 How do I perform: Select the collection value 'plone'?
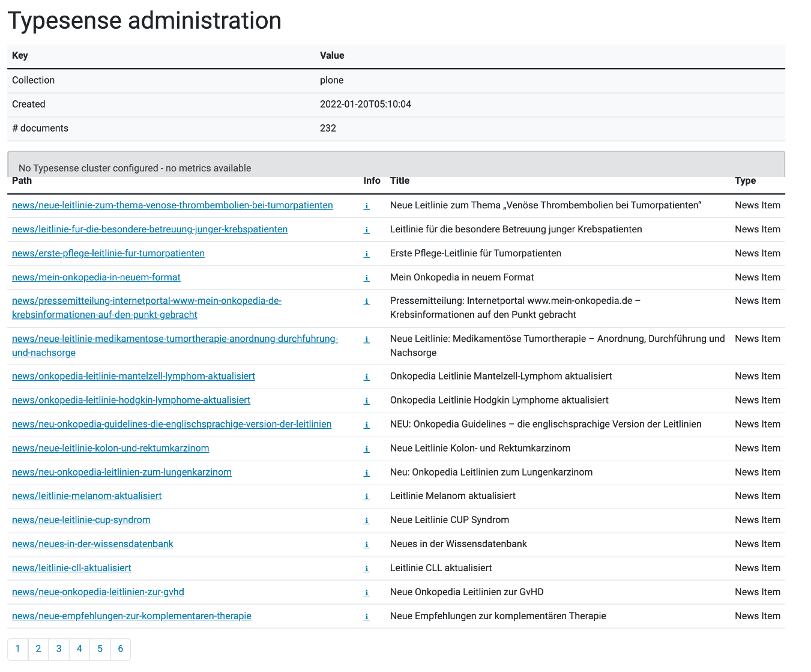point(332,80)
